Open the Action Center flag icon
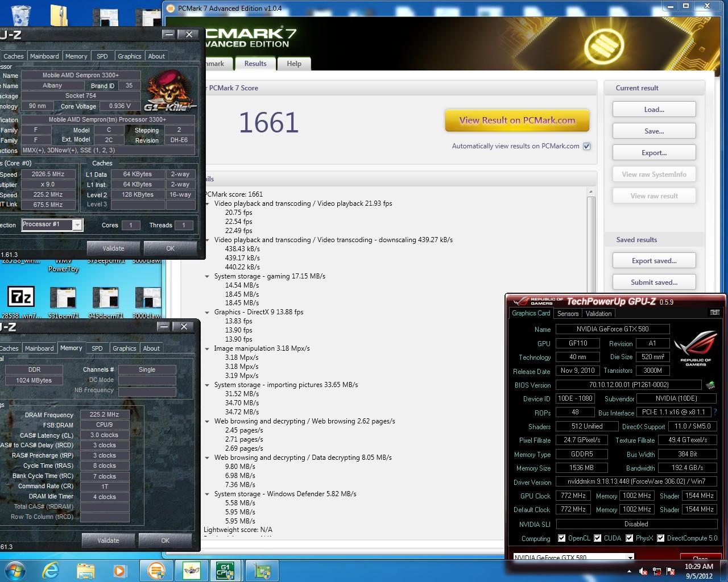The width and height of the screenshot is (728, 582). tap(671, 571)
